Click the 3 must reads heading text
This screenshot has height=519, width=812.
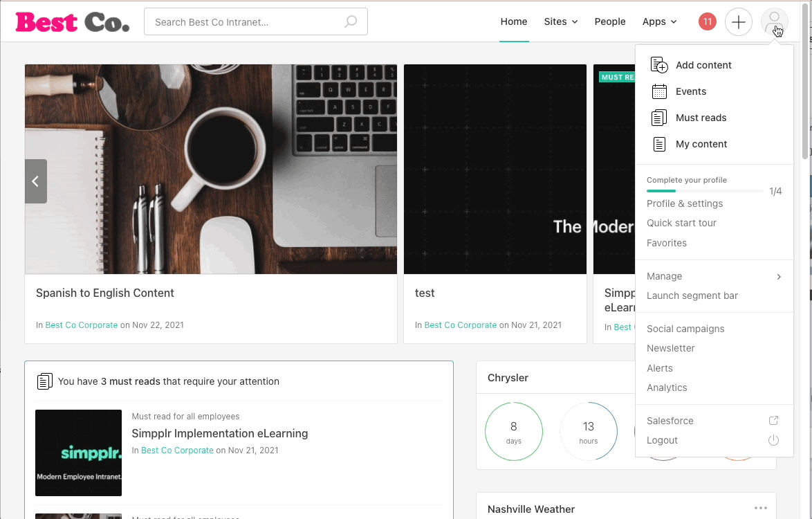coord(168,381)
